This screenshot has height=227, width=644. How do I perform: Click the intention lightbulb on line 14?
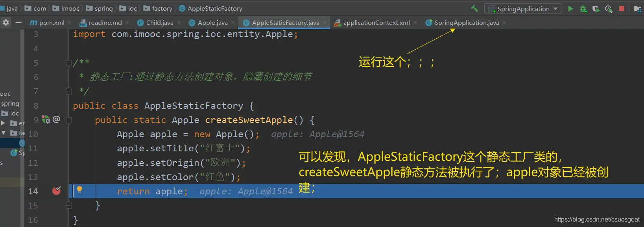tap(79, 190)
